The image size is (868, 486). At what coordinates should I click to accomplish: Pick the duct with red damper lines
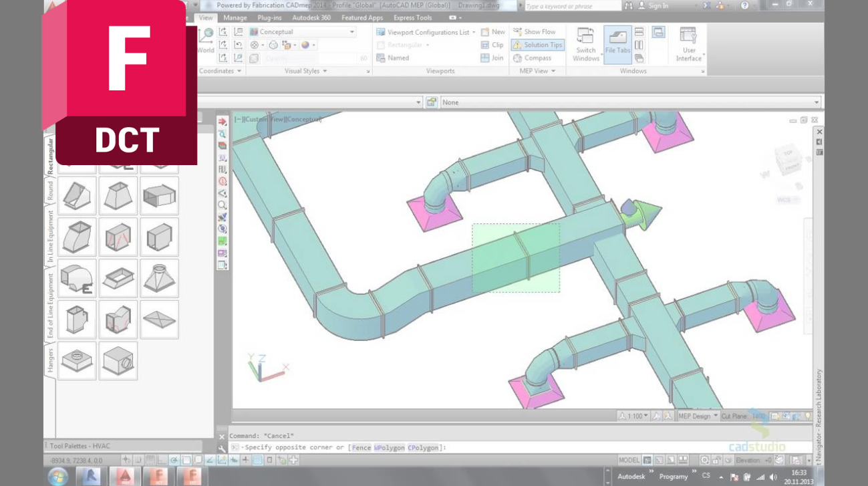click(x=118, y=237)
